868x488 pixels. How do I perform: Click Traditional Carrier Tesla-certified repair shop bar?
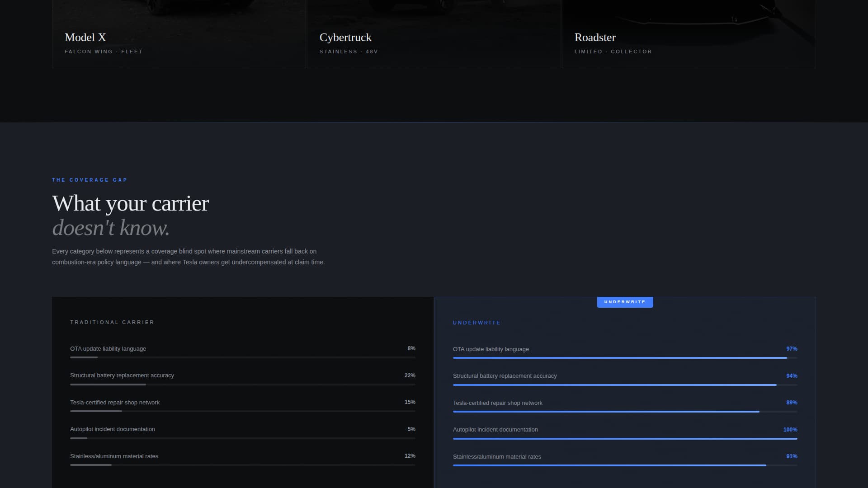click(x=243, y=411)
